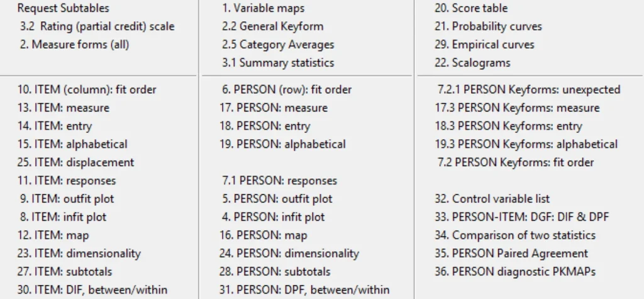
Task: Open 3.1 Summary statistics
Action: [x=277, y=63]
